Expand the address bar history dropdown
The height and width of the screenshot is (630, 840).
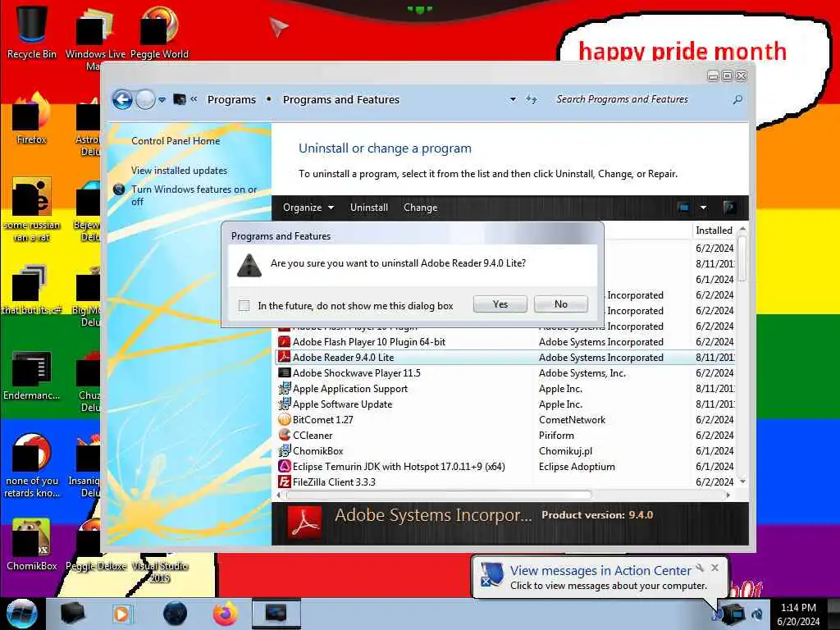point(513,99)
